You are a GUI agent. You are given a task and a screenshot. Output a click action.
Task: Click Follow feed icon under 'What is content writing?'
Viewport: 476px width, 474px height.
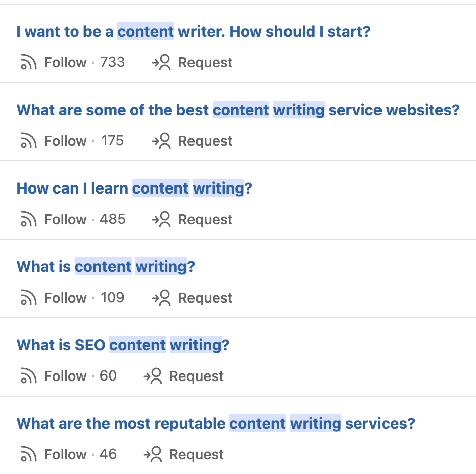click(x=28, y=298)
